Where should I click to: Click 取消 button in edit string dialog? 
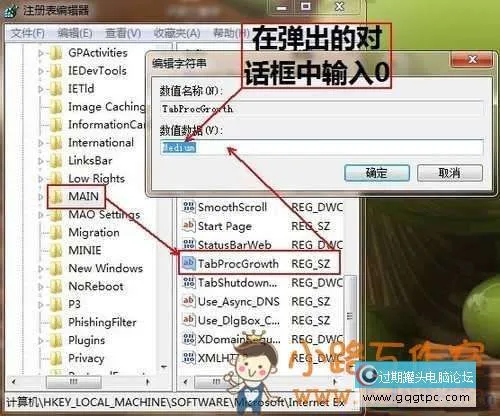(450, 173)
